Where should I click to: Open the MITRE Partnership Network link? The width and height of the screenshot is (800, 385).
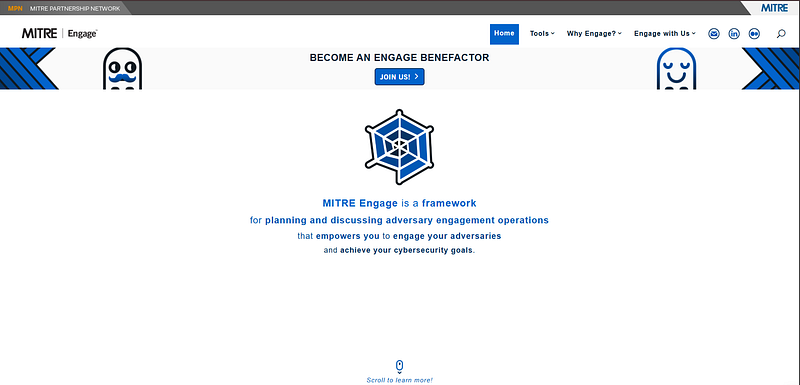[75, 8]
